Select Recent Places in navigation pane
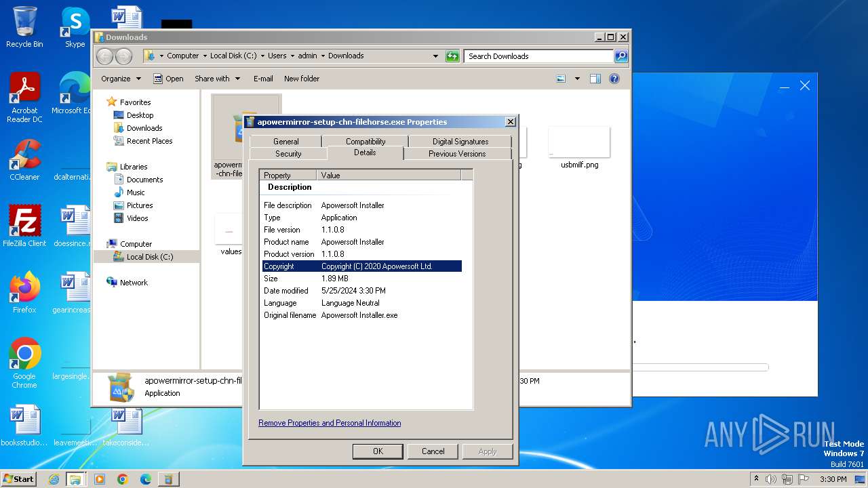The height and width of the screenshot is (488, 868). click(149, 141)
